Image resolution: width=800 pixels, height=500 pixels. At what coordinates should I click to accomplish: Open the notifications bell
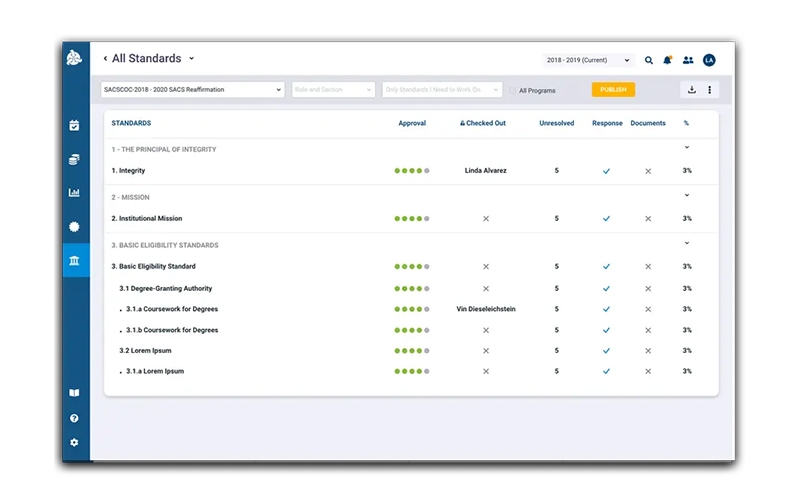667,60
